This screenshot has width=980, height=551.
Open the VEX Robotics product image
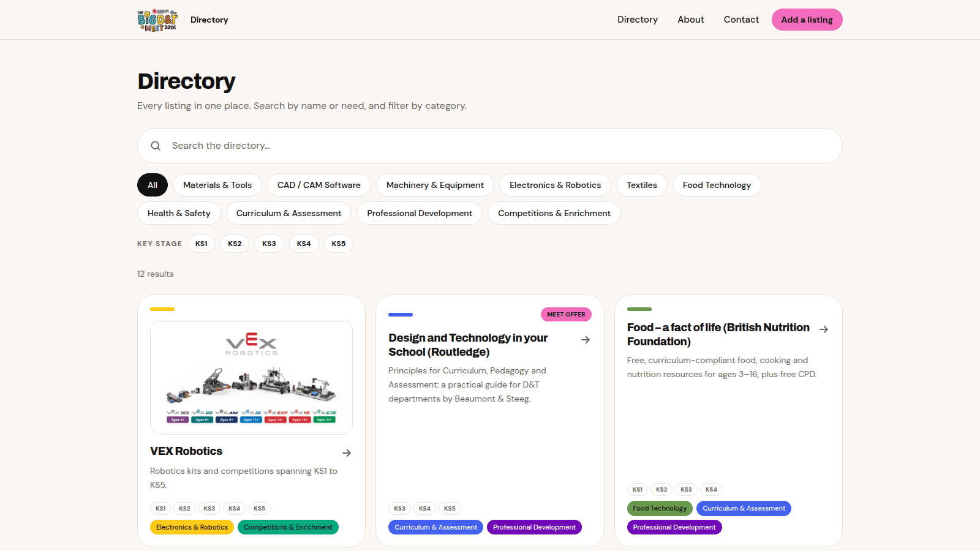[x=251, y=378]
